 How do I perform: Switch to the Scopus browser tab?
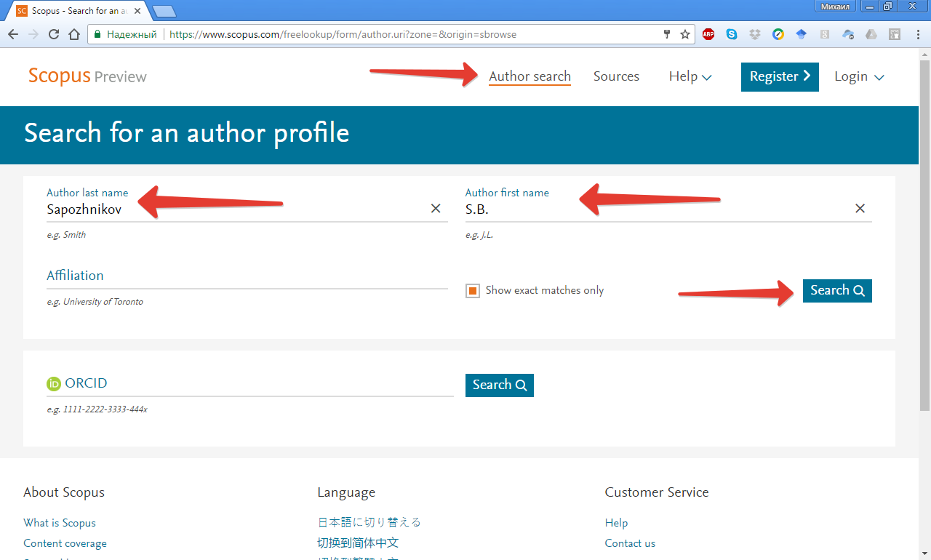(79, 11)
